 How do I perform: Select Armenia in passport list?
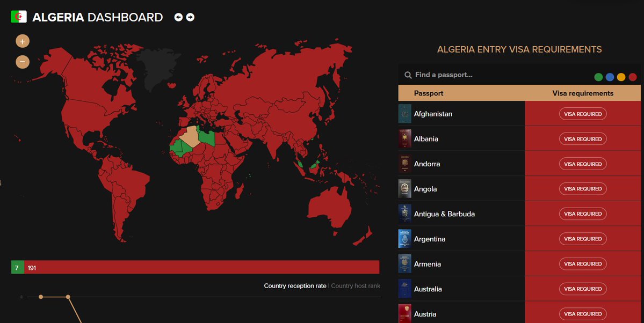pyautogui.click(x=427, y=265)
